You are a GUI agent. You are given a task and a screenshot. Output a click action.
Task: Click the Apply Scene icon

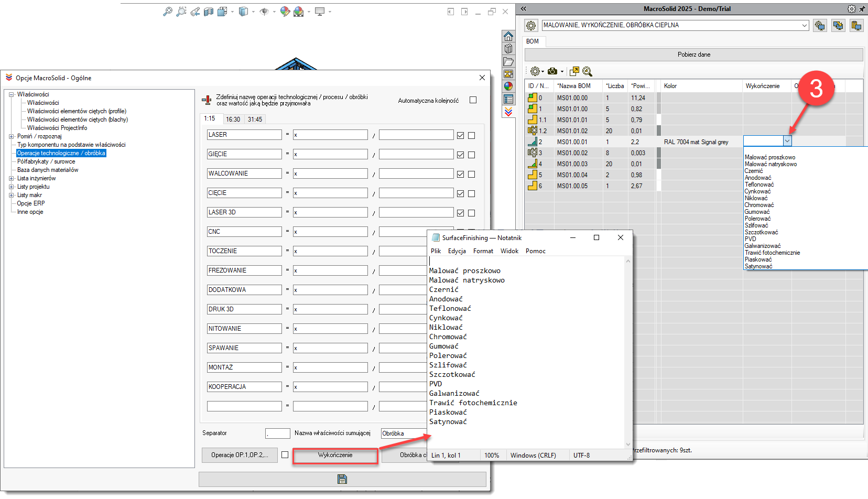299,12
